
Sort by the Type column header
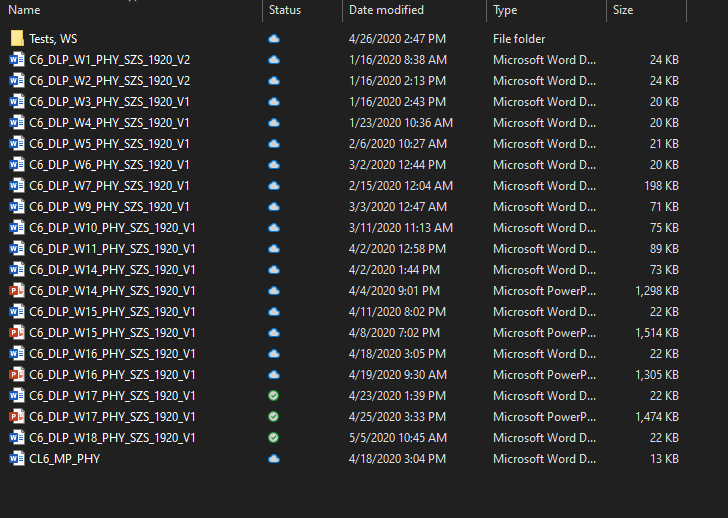505,10
